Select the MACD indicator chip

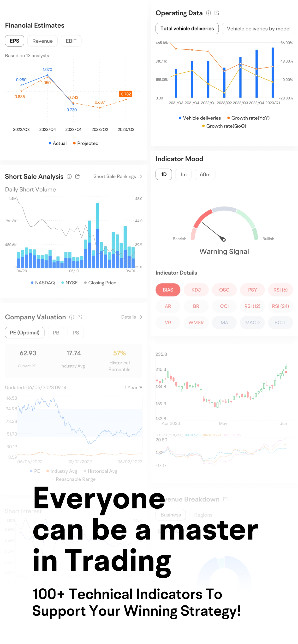[252, 322]
